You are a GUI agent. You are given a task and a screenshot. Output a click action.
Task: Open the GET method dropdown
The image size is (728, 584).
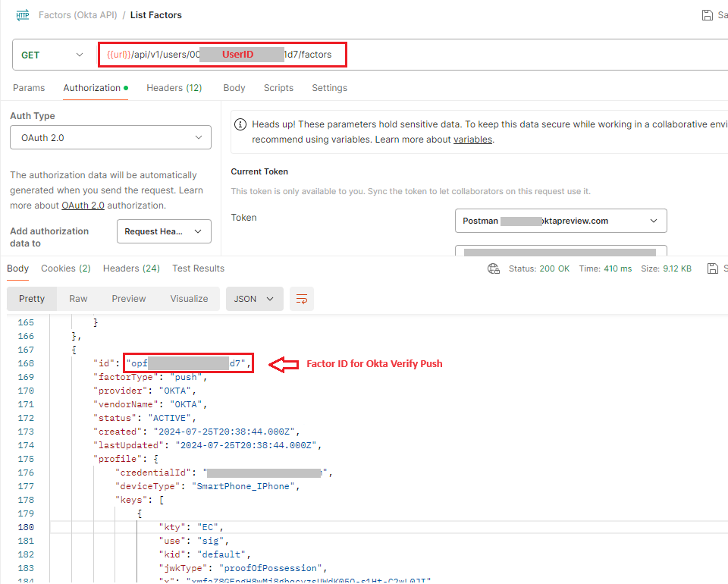click(x=52, y=55)
